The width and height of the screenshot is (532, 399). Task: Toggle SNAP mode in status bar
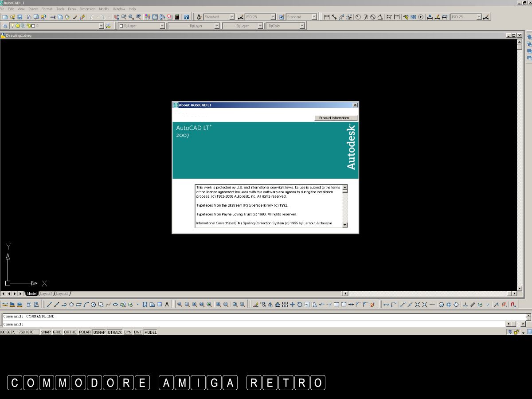[x=46, y=332]
